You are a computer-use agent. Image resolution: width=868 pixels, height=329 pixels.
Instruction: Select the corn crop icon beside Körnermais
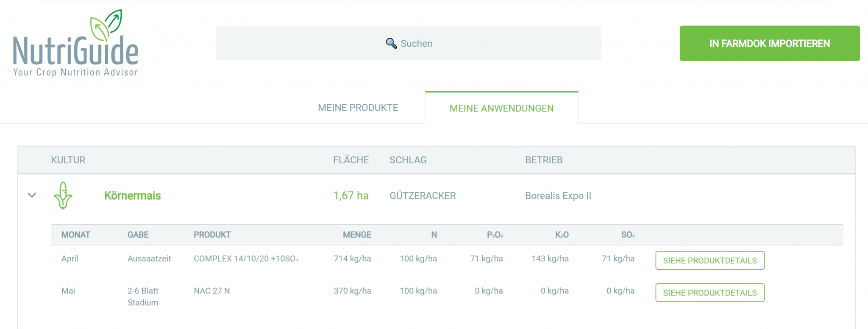(x=63, y=196)
